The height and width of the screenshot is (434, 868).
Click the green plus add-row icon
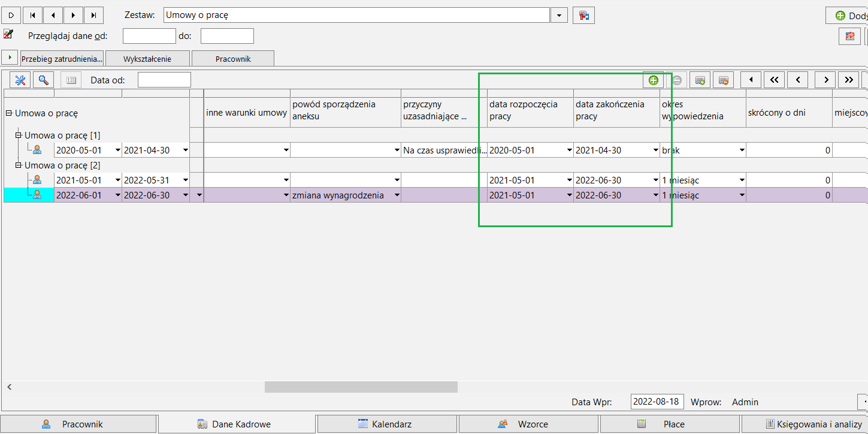[654, 80]
